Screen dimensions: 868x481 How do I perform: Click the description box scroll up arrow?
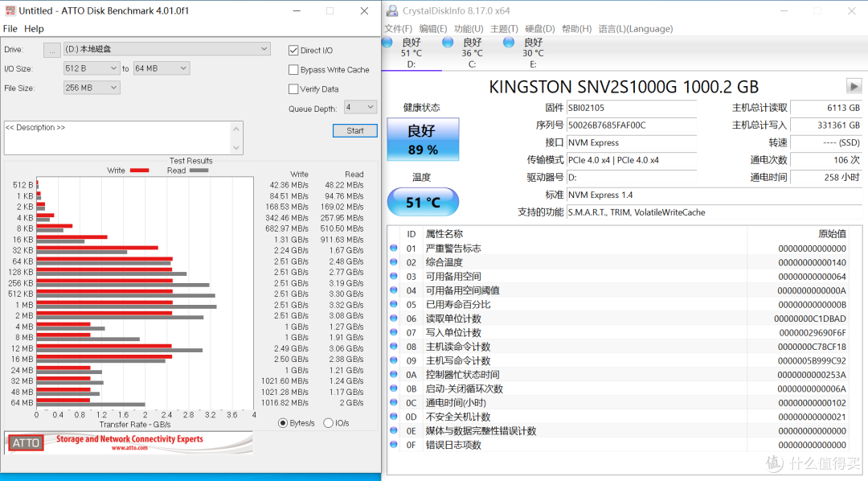coord(236,129)
